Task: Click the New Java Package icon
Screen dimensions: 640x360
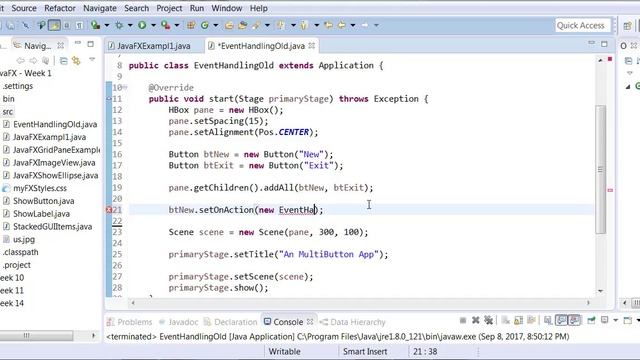Action: (191, 25)
